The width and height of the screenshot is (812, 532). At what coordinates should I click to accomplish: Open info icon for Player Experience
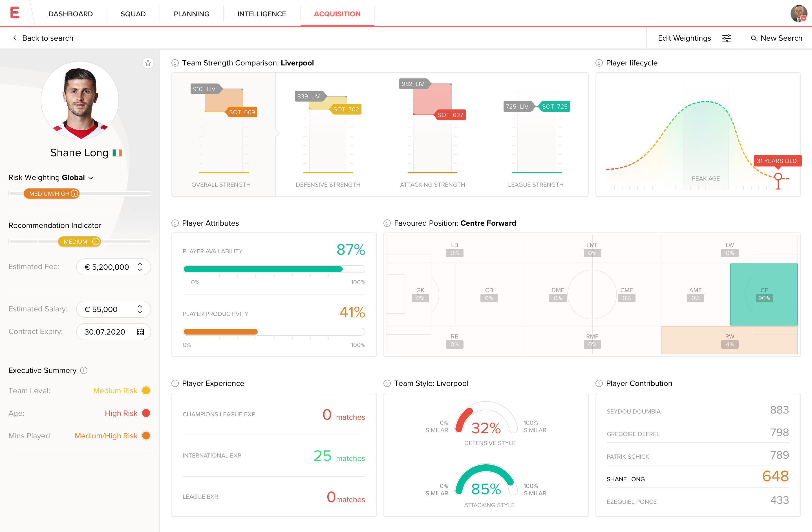pyautogui.click(x=175, y=383)
